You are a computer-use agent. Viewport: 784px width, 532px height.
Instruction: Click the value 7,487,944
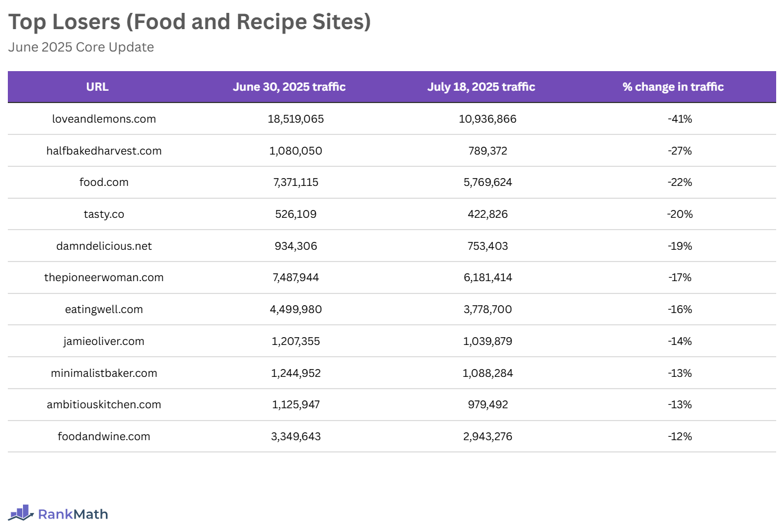(x=296, y=277)
